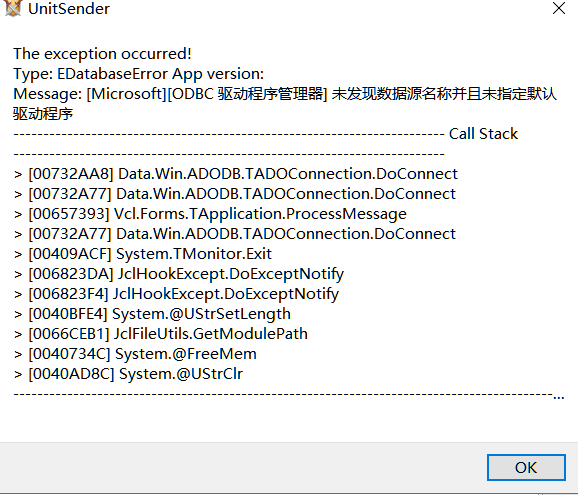This screenshot has height=495, width=578.
Task: Select the [0040BFE4] System.@UStrSetLength entry
Action: coord(152,314)
